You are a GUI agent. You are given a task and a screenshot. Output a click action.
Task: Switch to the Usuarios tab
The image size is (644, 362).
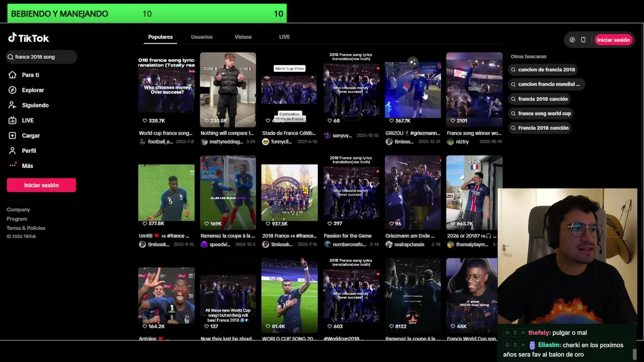[202, 37]
